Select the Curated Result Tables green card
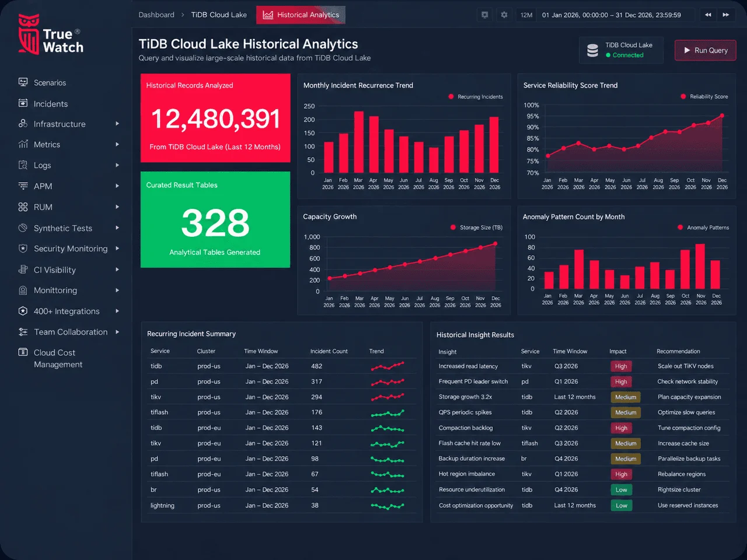 coord(215,219)
